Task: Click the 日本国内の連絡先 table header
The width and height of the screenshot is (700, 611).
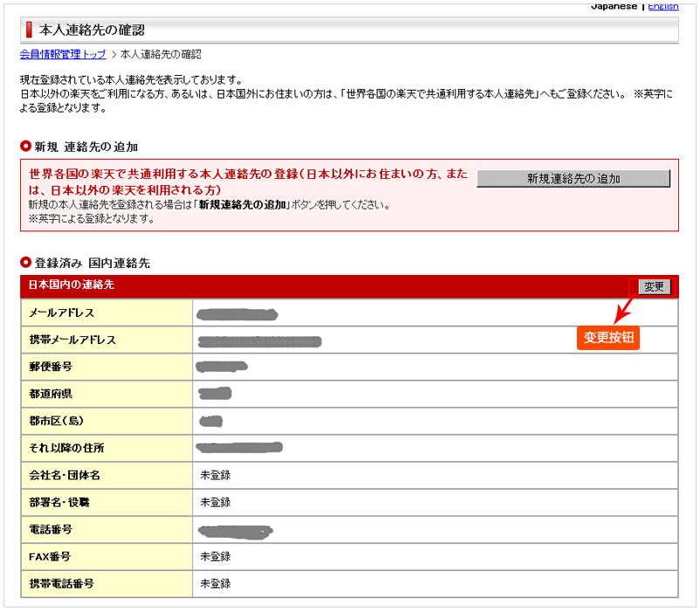Action: [x=72, y=285]
